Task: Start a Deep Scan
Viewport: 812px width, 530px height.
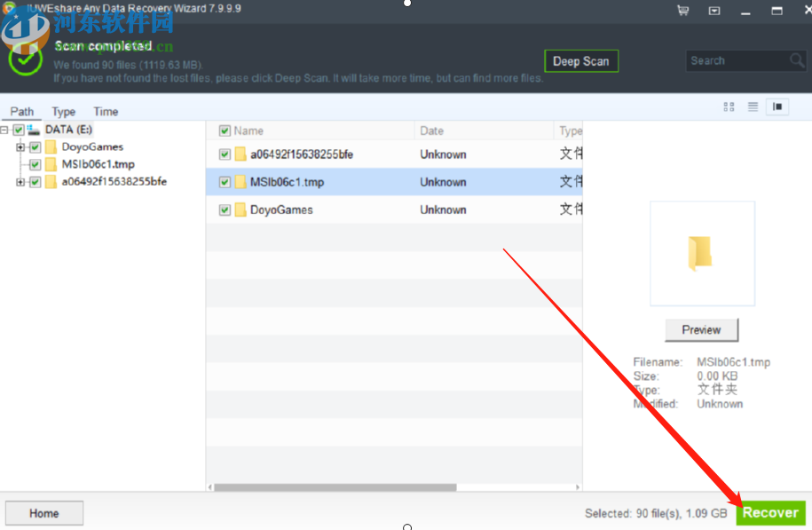Action: coord(581,61)
